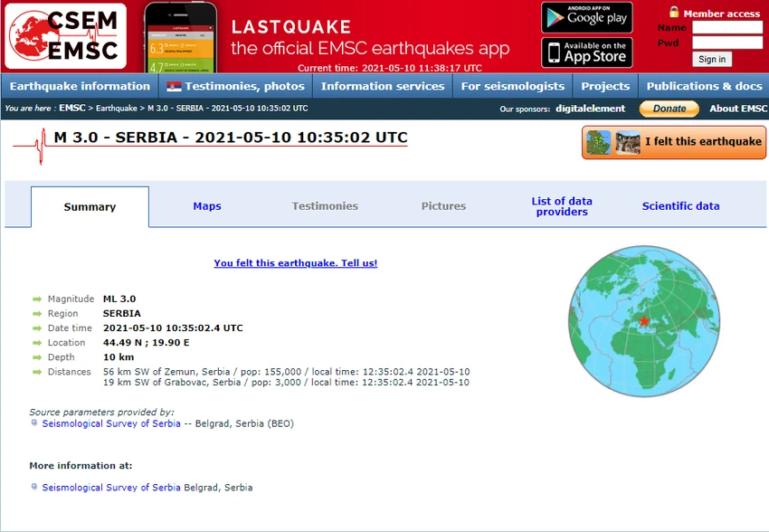The width and height of the screenshot is (769, 532).
Task: Open For seismologists menu
Action: point(512,86)
